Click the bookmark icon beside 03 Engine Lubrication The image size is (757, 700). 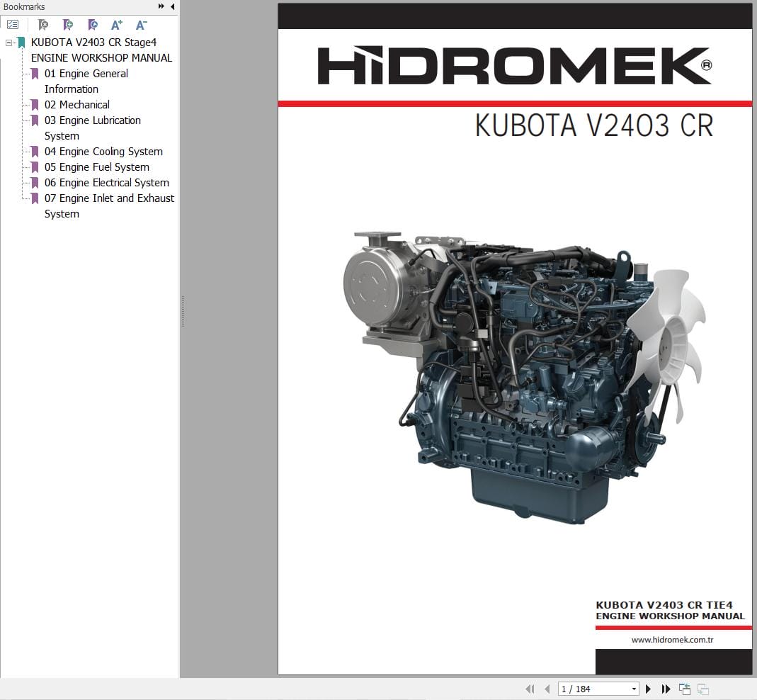(x=35, y=120)
